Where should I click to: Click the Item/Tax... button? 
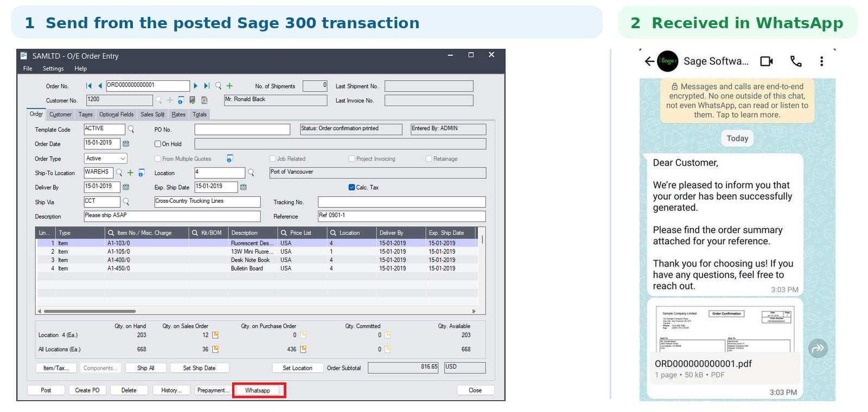(x=56, y=368)
